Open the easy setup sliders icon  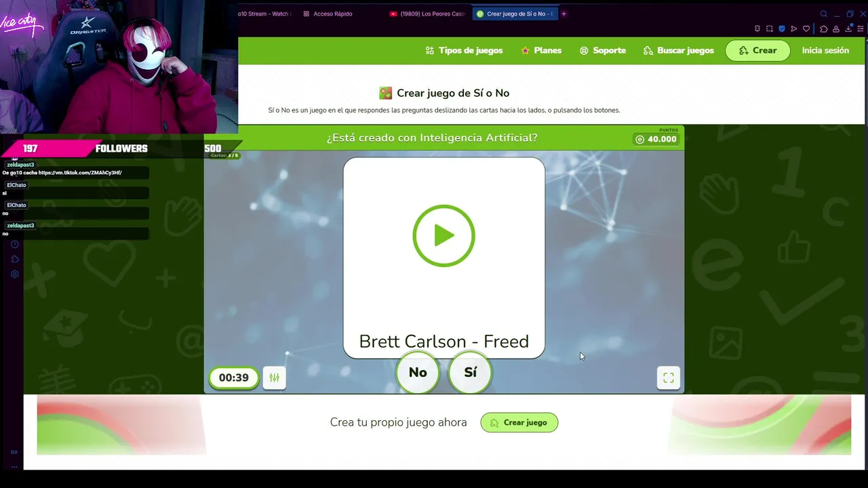(861, 28)
